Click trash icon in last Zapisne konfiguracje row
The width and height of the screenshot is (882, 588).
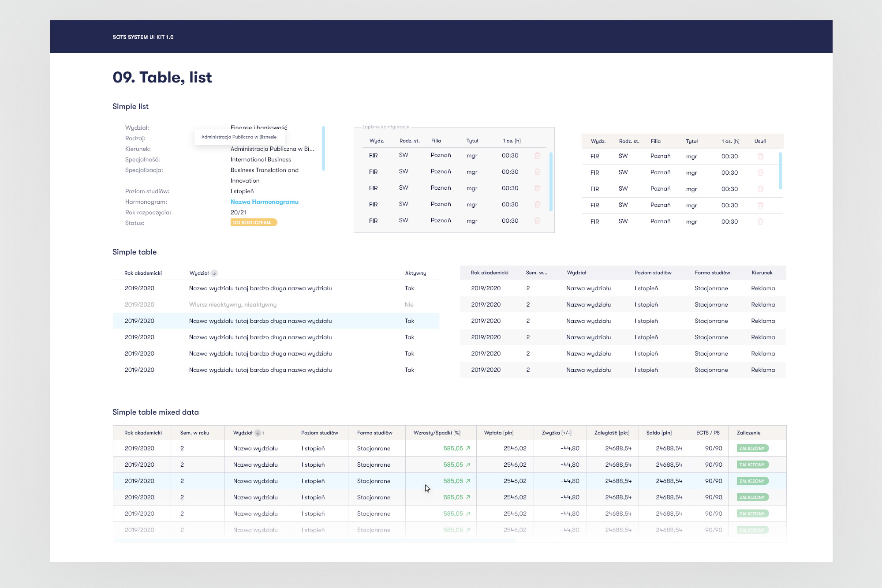click(x=537, y=221)
